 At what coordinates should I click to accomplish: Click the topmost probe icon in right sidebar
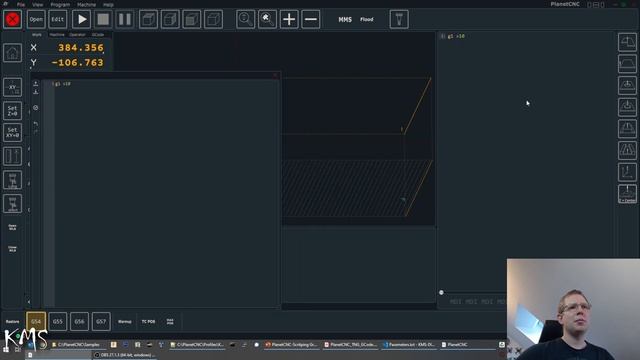627,42
